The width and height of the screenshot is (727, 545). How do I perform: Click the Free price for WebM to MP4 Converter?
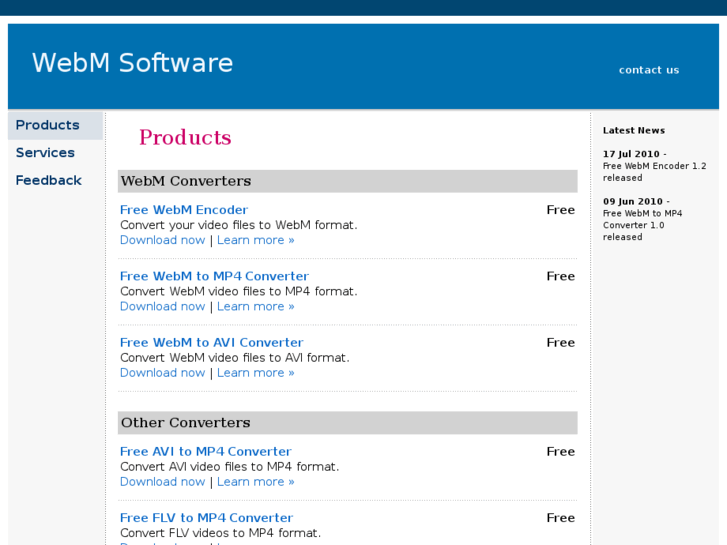click(x=561, y=276)
